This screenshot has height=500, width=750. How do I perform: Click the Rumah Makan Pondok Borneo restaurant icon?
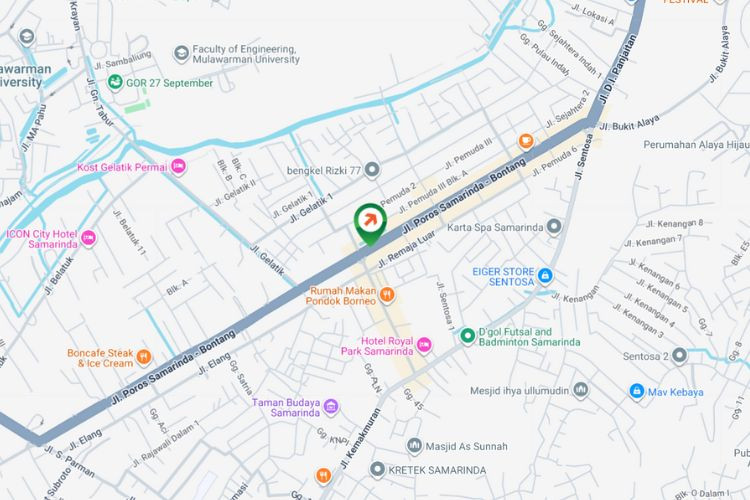pyautogui.click(x=387, y=295)
